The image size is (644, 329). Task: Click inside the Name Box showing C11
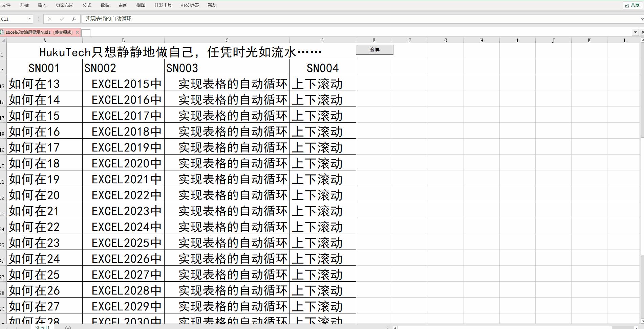14,19
